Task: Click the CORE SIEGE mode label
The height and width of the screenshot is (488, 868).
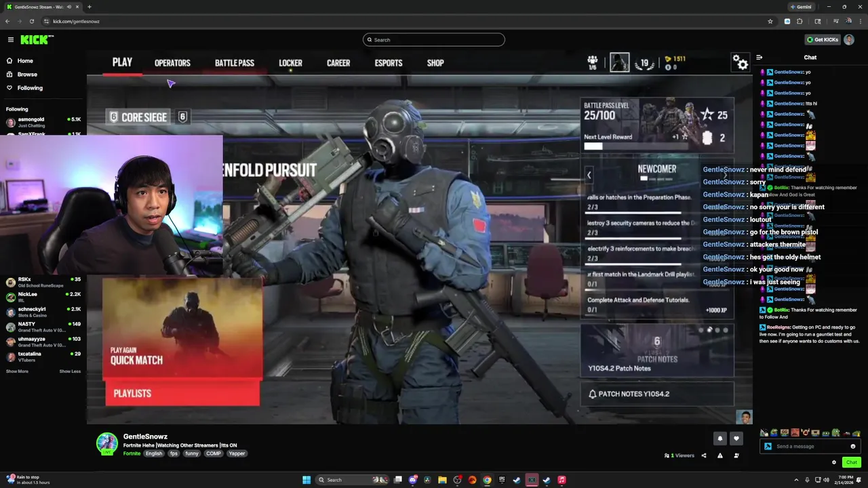Action: 138,117
